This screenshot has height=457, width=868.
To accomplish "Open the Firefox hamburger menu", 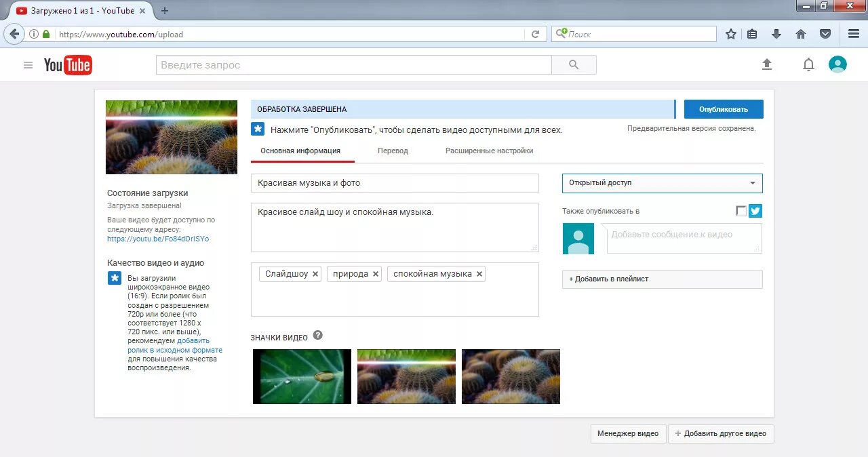I will [x=854, y=34].
